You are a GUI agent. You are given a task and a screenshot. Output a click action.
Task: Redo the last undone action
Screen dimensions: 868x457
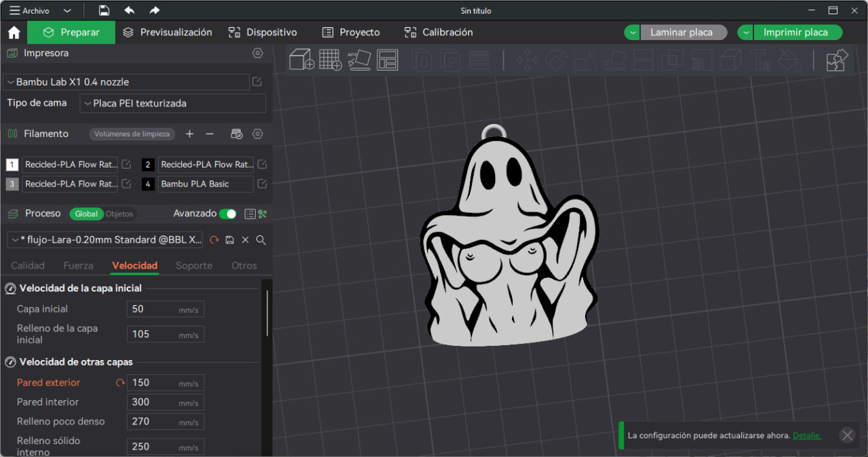pos(155,10)
